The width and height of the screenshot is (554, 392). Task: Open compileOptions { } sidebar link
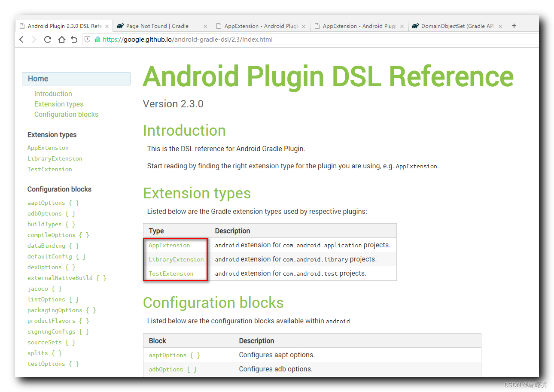(58, 235)
